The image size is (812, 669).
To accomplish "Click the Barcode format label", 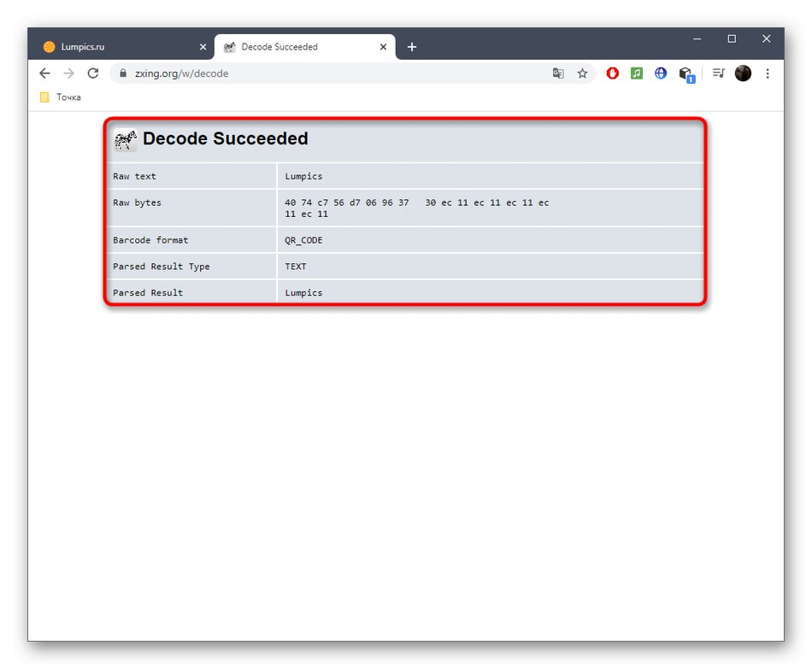I will click(150, 240).
